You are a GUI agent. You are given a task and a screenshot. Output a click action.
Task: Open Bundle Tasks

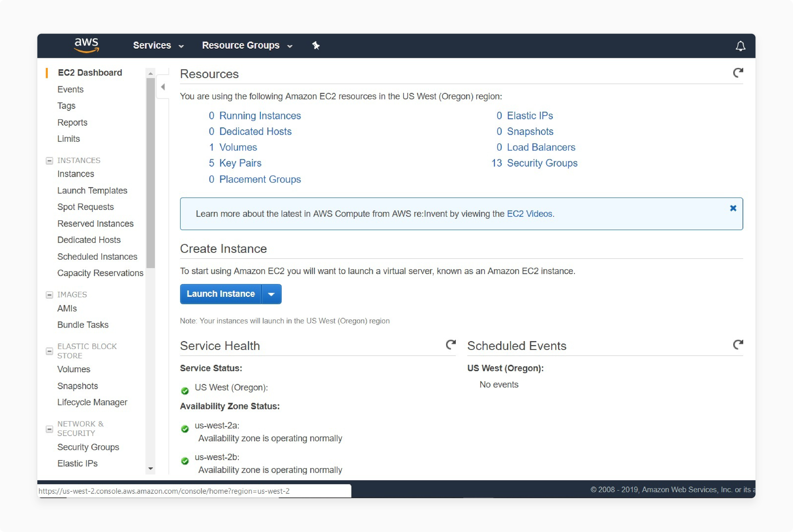click(x=83, y=325)
